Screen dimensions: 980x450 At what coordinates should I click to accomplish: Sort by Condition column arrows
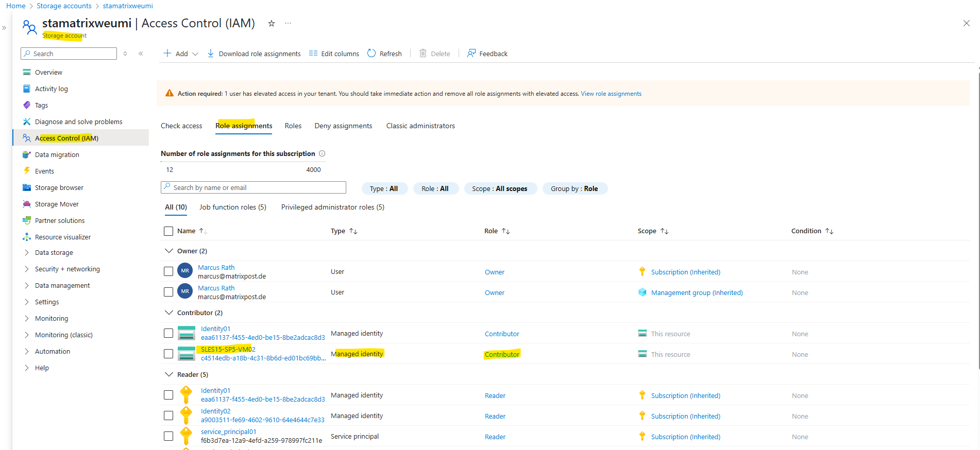tap(830, 231)
